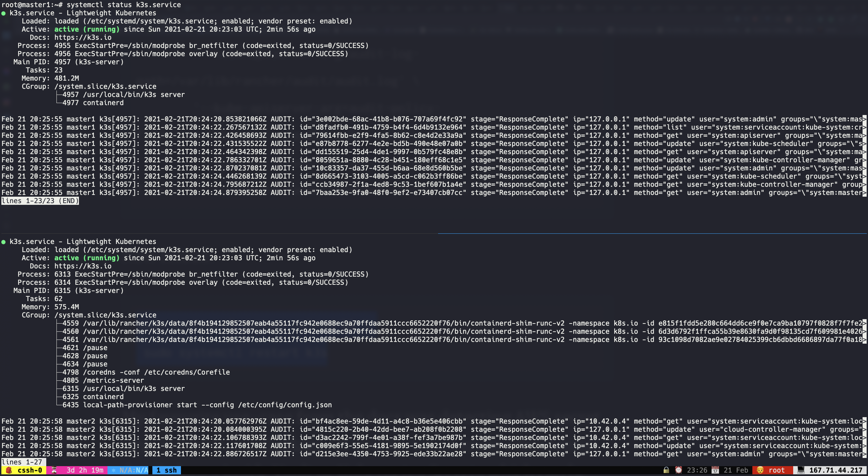The image size is (868, 476).
Task: Select the cssh-0 session label
Action: coord(30,470)
